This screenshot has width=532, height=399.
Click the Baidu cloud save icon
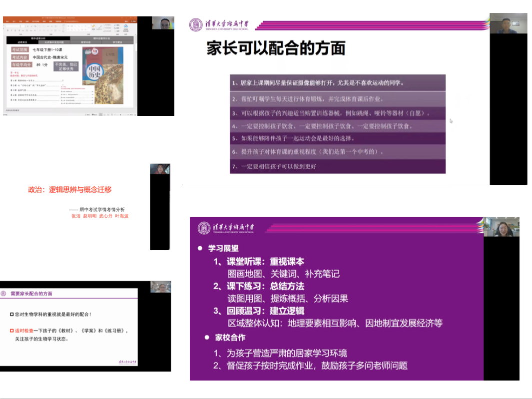(x=125, y=27)
